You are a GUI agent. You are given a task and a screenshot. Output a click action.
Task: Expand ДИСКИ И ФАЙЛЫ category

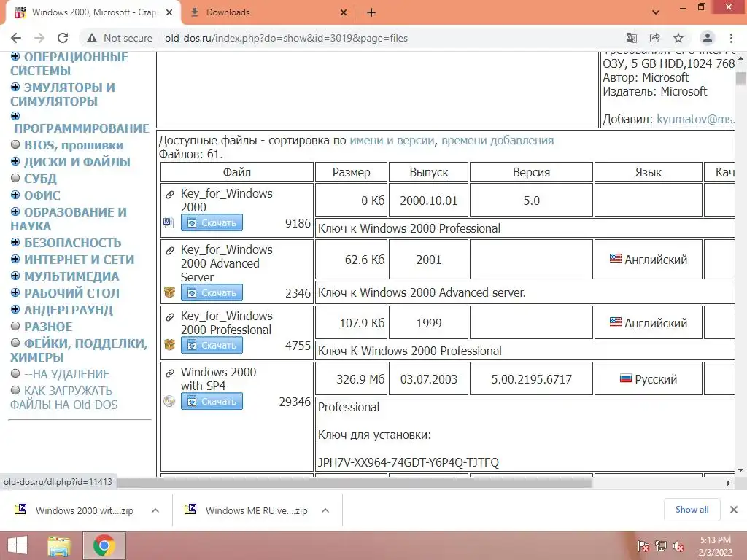point(15,161)
